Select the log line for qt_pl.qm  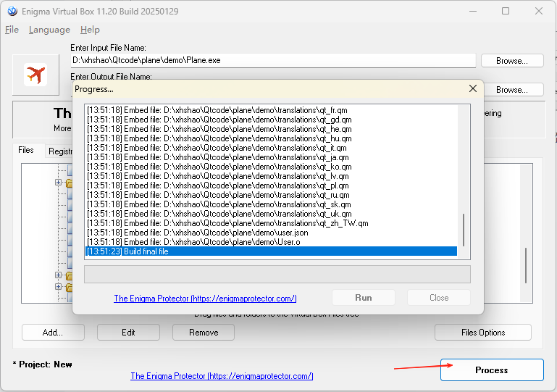(x=272, y=185)
